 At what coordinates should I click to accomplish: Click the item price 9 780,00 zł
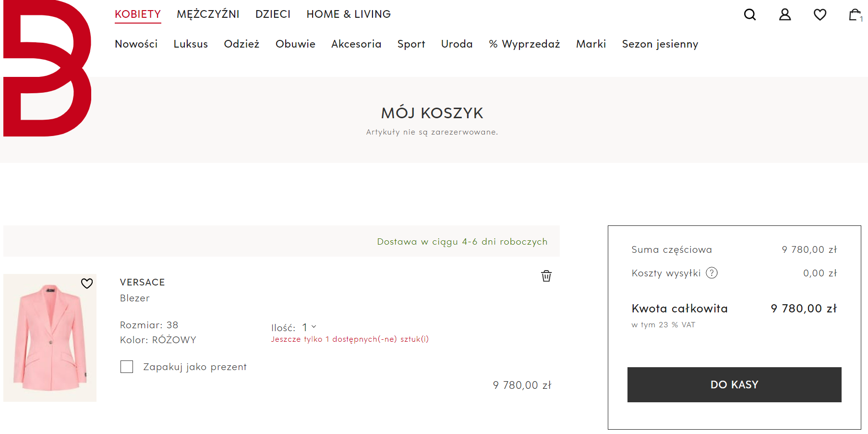click(x=522, y=385)
